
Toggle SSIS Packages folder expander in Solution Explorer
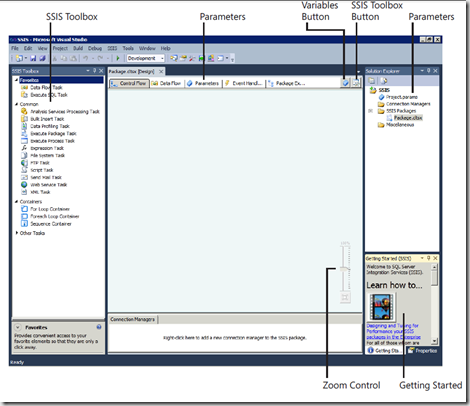[x=371, y=111]
